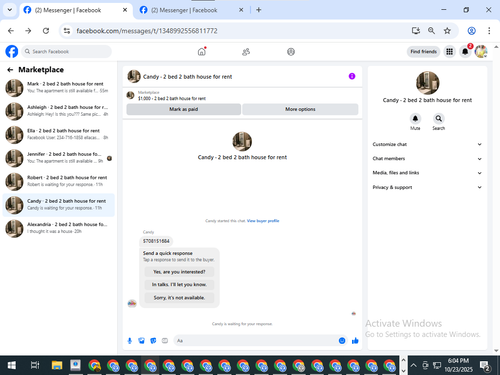The width and height of the screenshot is (500, 375).
Task: View site information icon in address bar
Action: (x=67, y=31)
